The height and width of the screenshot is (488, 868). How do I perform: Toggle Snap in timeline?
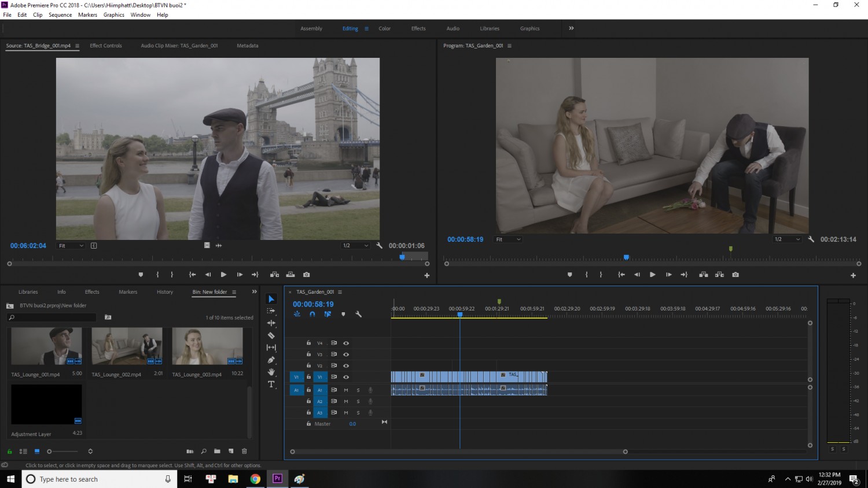312,315
